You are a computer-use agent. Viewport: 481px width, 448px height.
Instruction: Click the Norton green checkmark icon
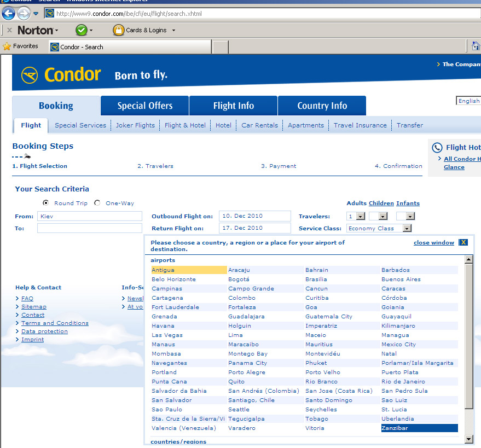pos(81,30)
